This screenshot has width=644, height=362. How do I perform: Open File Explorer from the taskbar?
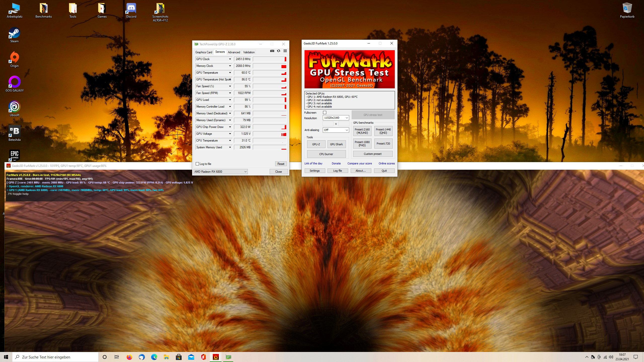tap(166, 357)
